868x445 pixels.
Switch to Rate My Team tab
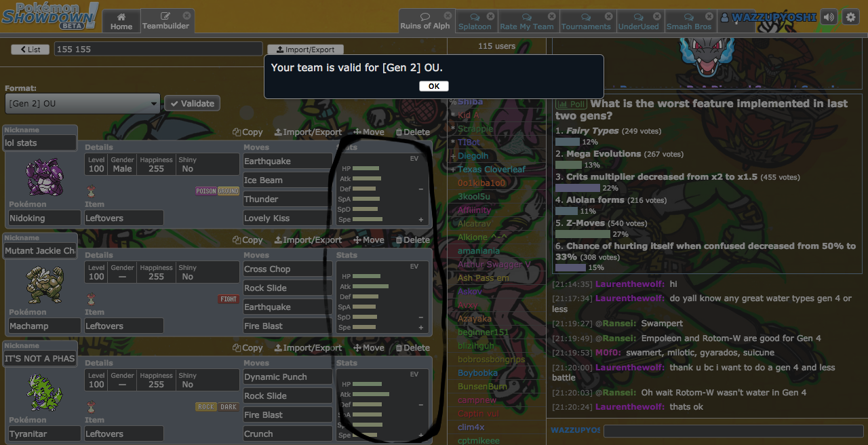527,22
